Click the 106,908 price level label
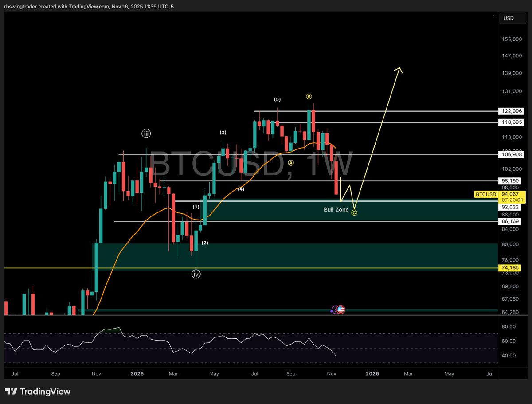Image resolution: width=532 pixels, height=404 pixels. (511, 154)
